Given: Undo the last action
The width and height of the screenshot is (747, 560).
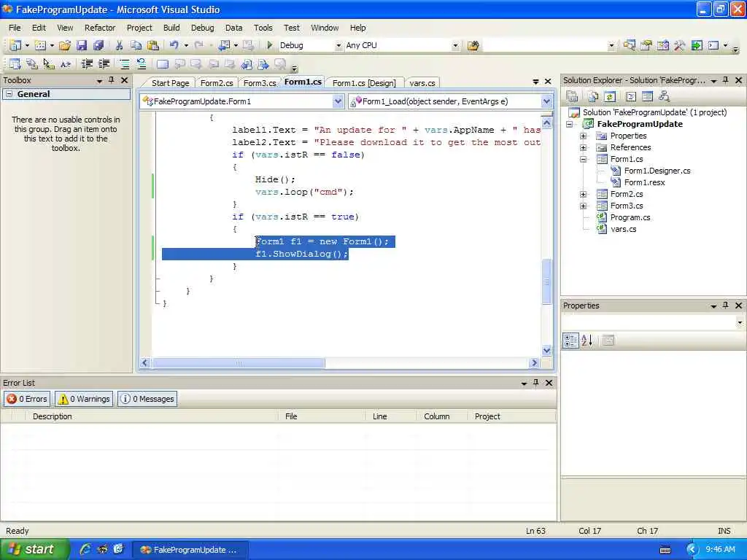Looking at the screenshot, I should (174, 45).
